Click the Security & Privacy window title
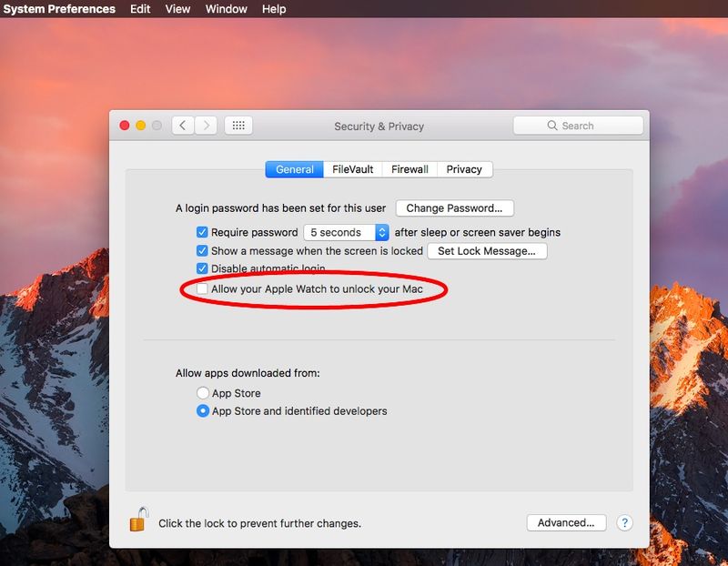This screenshot has height=566, width=728. pos(379,126)
